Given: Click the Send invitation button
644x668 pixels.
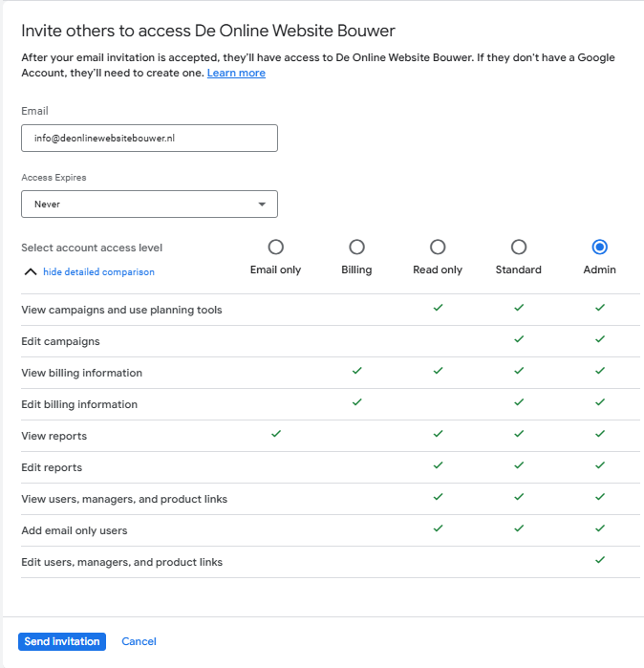Looking at the screenshot, I should (62, 641).
